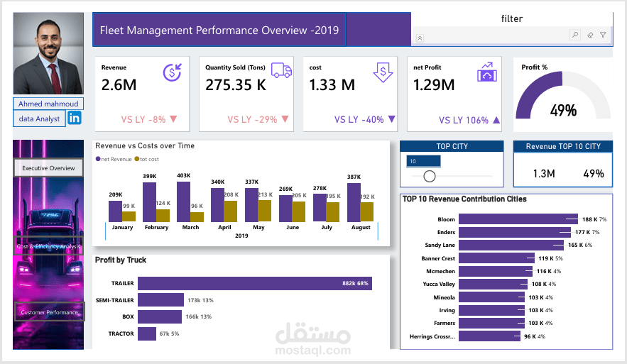Select the Banner Crest revenue bar

pos(496,258)
